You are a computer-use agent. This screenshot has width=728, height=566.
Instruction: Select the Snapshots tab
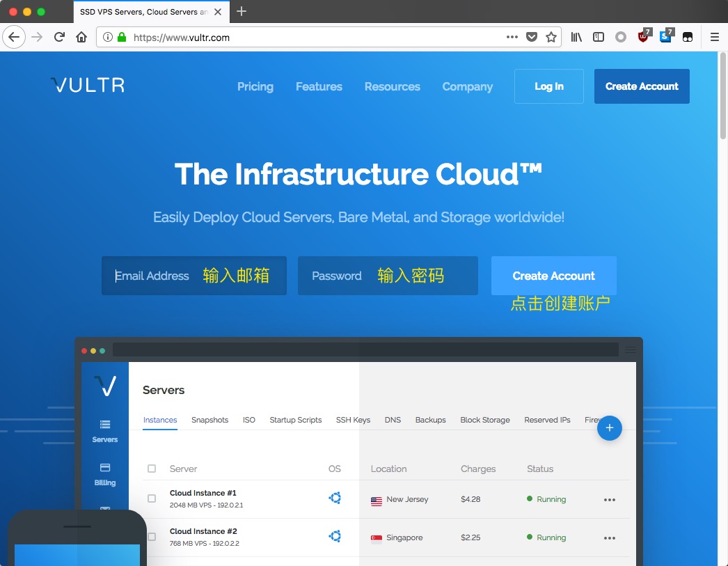[x=210, y=420]
